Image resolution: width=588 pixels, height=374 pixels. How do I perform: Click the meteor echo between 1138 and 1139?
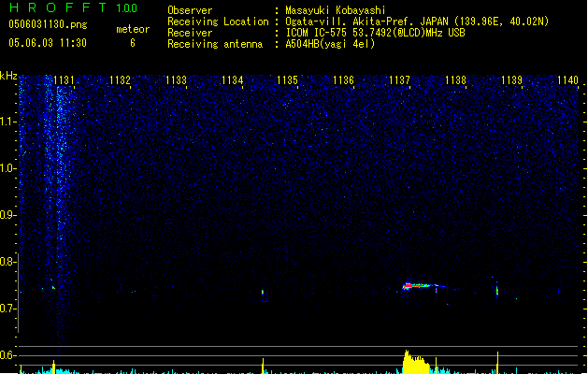[497, 290]
